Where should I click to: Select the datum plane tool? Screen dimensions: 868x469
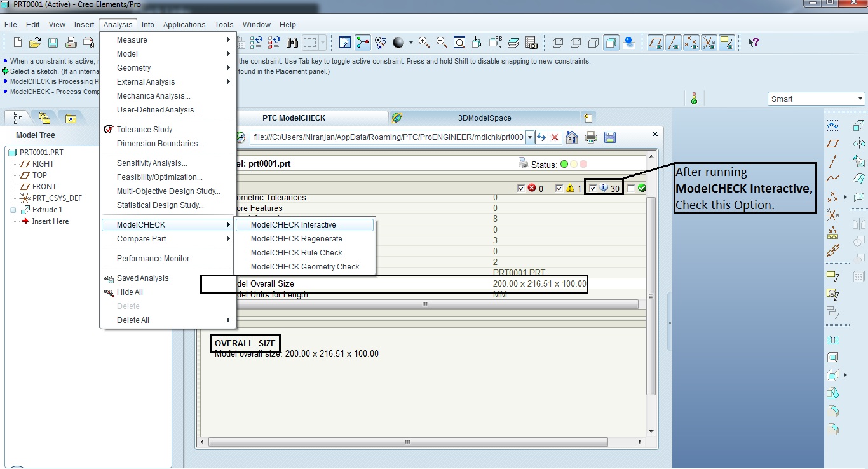click(x=833, y=144)
